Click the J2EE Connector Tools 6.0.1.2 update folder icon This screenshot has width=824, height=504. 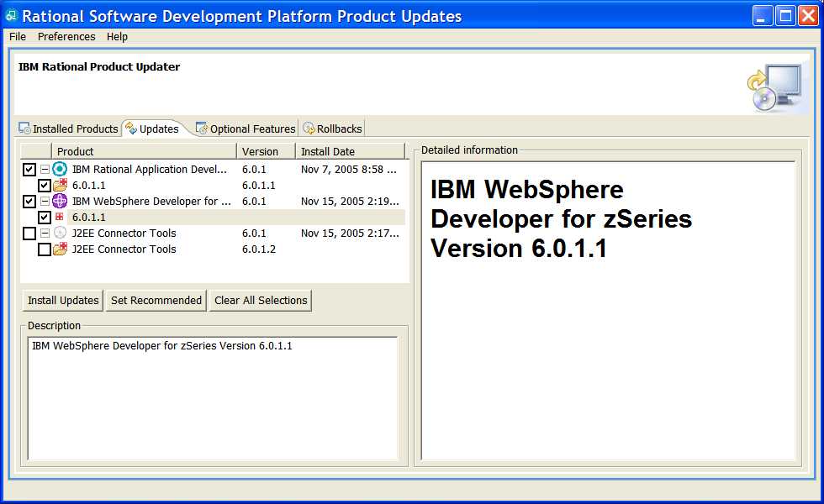[60, 249]
